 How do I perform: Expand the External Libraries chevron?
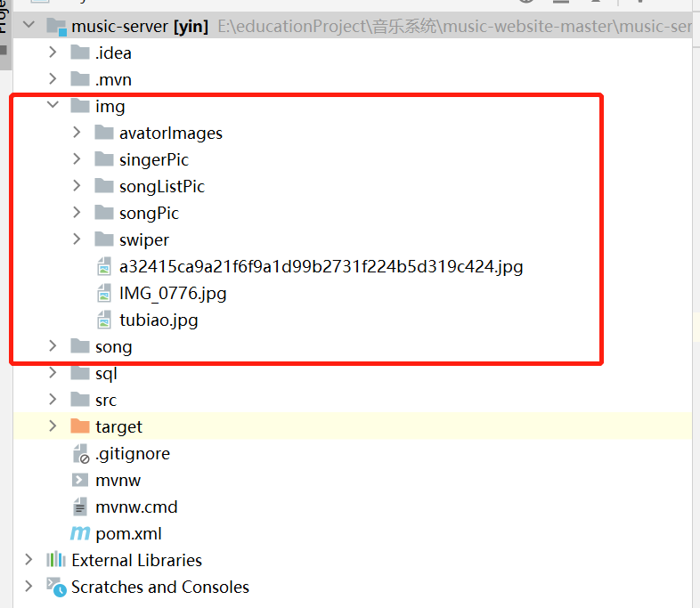click(x=28, y=559)
